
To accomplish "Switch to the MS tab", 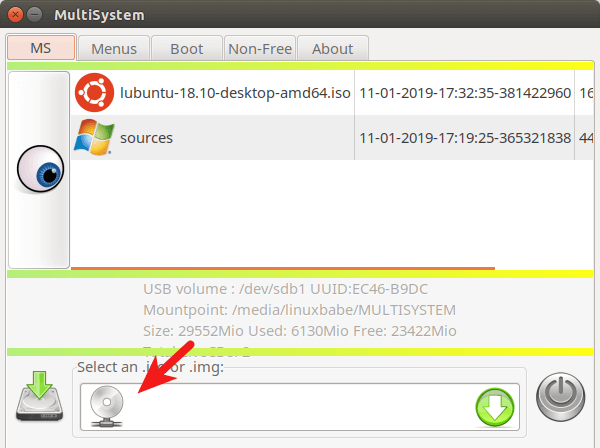I will pyautogui.click(x=40, y=48).
